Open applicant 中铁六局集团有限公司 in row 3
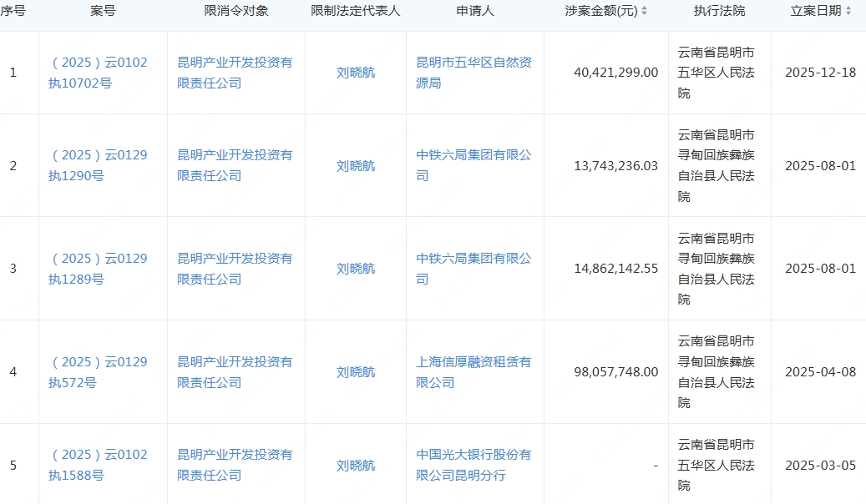Image resolution: width=866 pixels, height=504 pixels. (474, 269)
